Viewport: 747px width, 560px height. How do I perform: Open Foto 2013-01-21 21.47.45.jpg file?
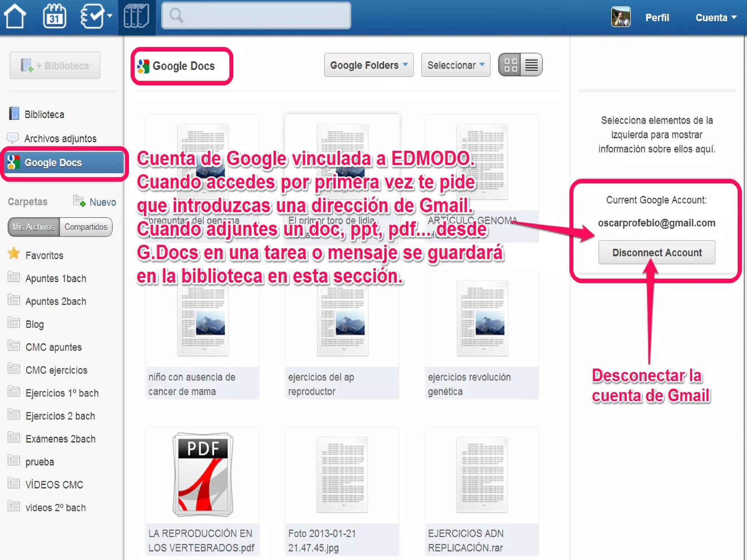coord(342,491)
